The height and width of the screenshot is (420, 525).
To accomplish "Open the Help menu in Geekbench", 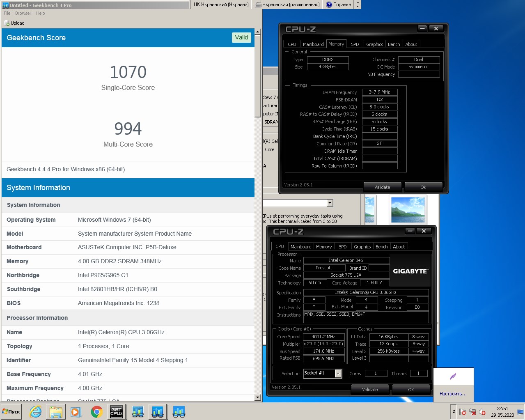I will pyautogui.click(x=40, y=13).
